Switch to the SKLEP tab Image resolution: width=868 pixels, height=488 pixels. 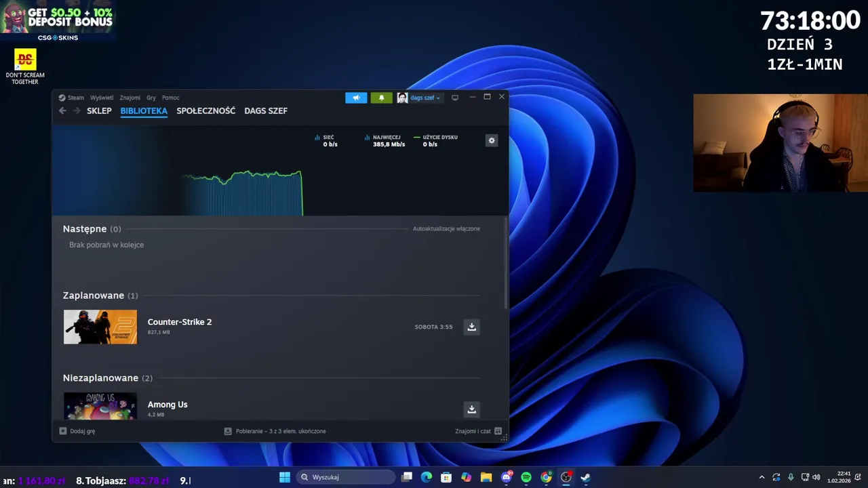[x=99, y=110]
